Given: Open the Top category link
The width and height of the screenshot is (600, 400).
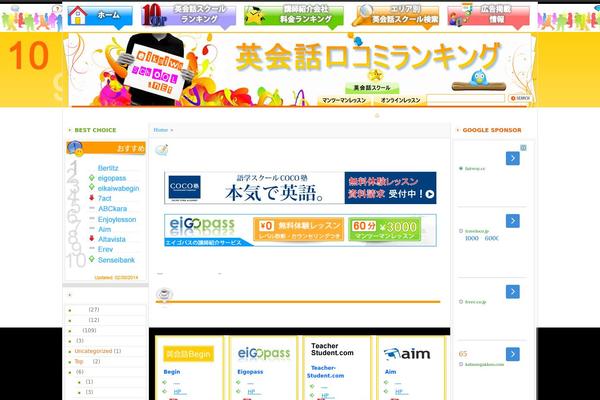Looking at the screenshot, I should (x=79, y=361).
